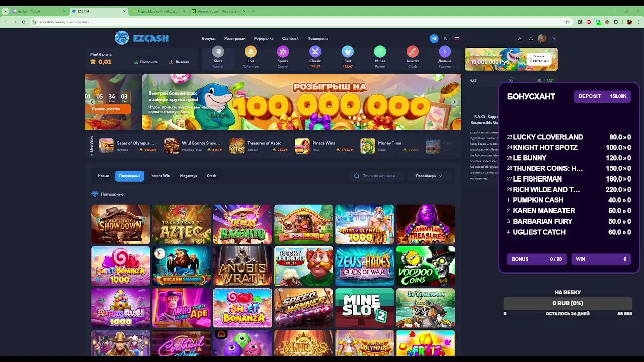Select the Новые filter tab

[103, 176]
